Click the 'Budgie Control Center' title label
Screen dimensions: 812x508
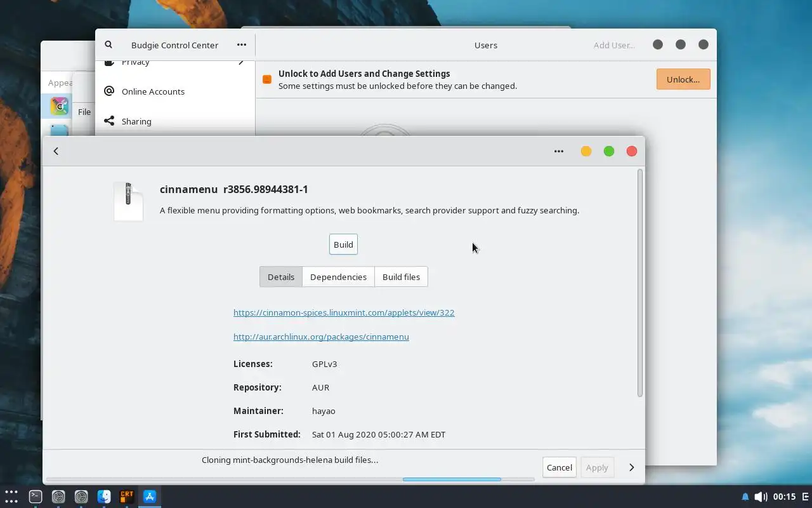pos(174,45)
